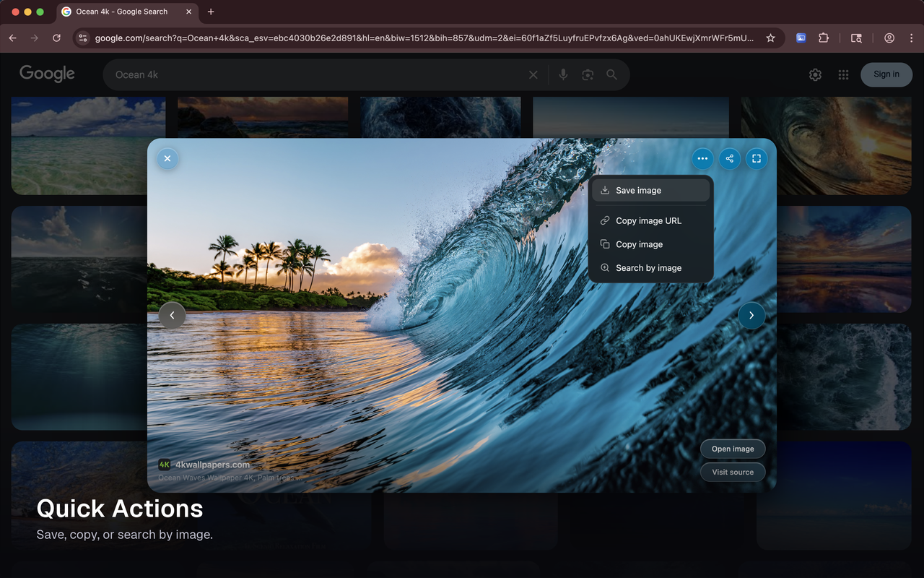View site information icon in address bar
This screenshot has width=924, height=578.
click(x=83, y=38)
